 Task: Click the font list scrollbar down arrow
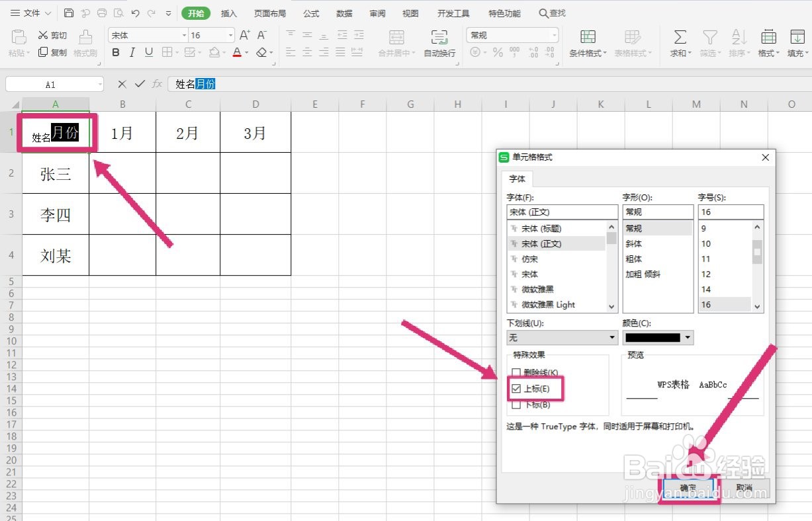pos(611,307)
